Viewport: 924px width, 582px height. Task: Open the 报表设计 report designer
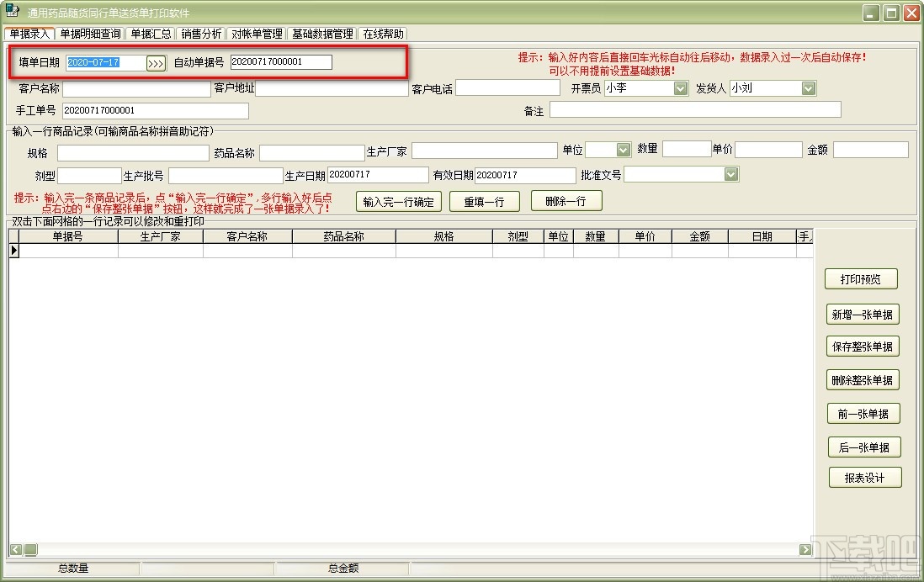865,478
